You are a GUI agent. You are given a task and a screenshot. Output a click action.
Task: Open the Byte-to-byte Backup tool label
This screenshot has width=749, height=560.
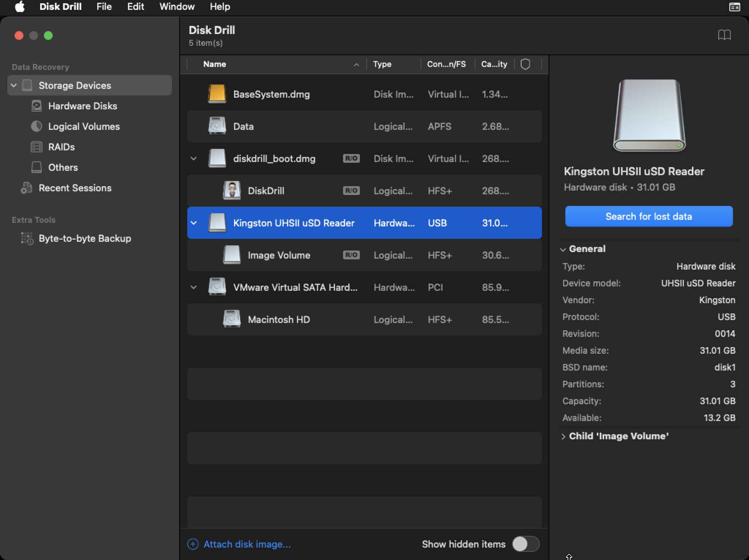(x=85, y=238)
